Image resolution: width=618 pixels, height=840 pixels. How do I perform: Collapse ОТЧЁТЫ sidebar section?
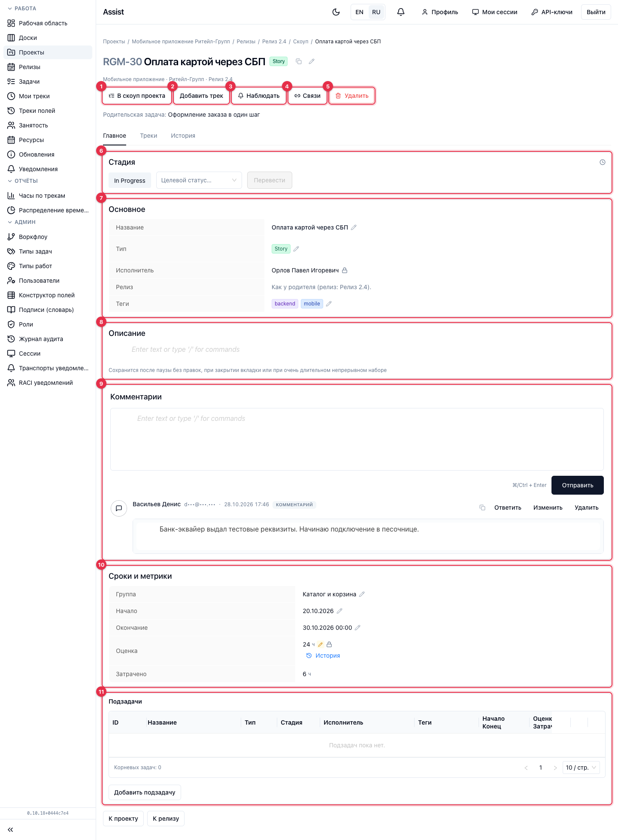point(23,181)
